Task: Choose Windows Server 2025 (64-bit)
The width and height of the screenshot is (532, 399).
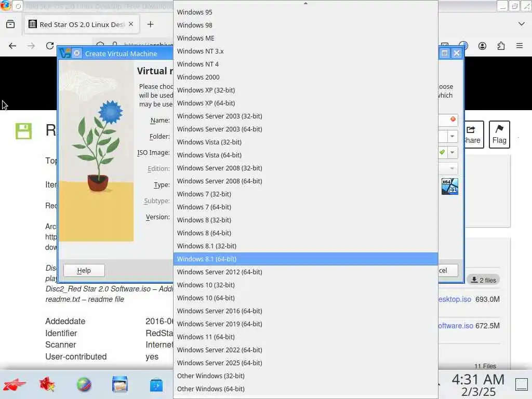Action: [305, 363]
